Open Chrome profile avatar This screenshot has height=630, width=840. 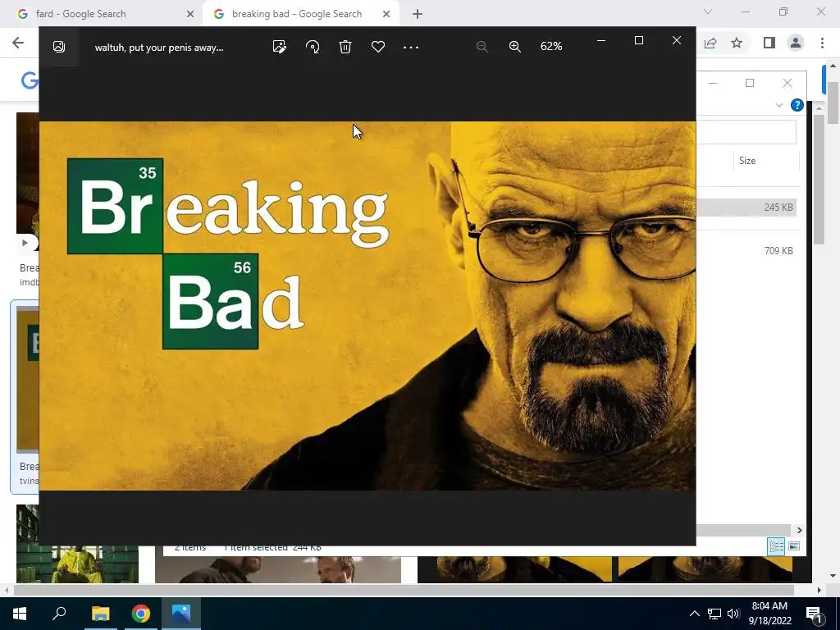pyautogui.click(x=796, y=43)
